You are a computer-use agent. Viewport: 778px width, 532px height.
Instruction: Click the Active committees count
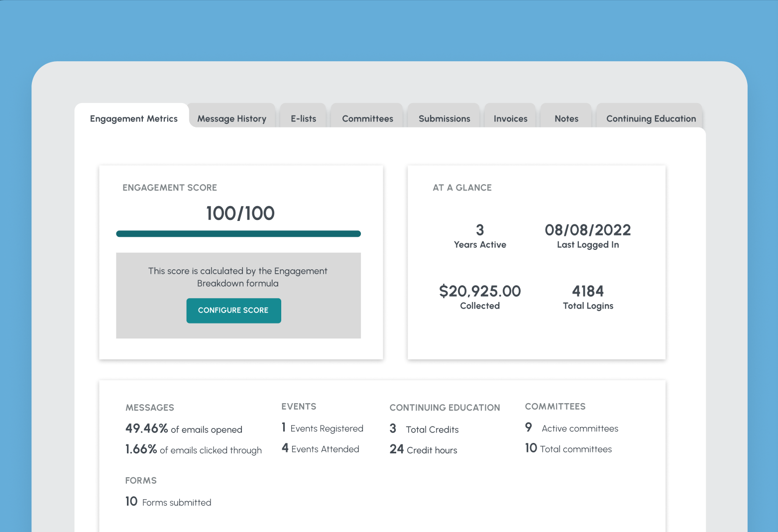529,427
